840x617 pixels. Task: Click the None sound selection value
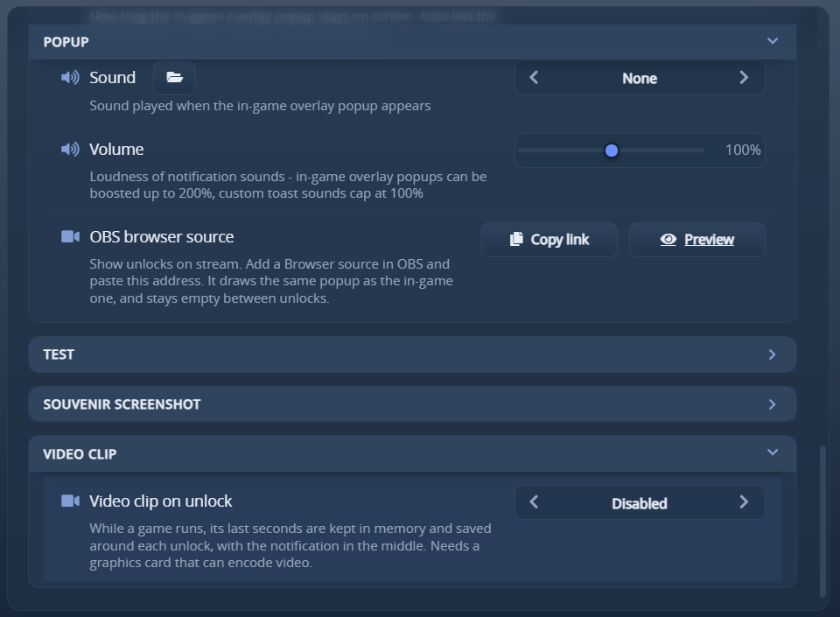(x=640, y=78)
